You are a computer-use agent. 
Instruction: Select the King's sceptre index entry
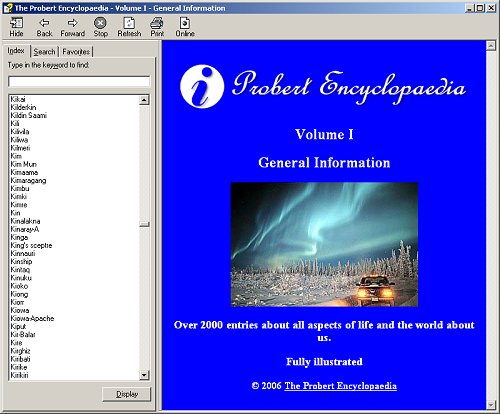click(31, 245)
